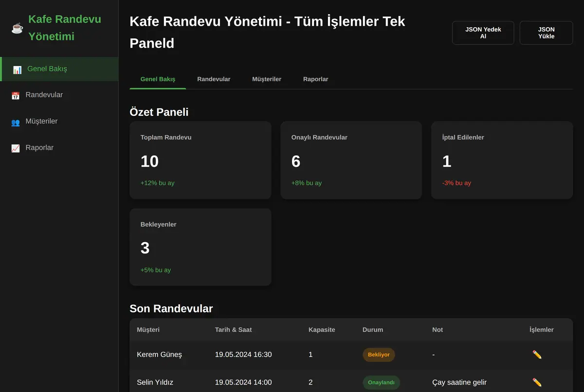Viewport: 584px width, 392px height.
Task: Click capacity 1 in Kerem Güneş row
Action: [310, 355]
